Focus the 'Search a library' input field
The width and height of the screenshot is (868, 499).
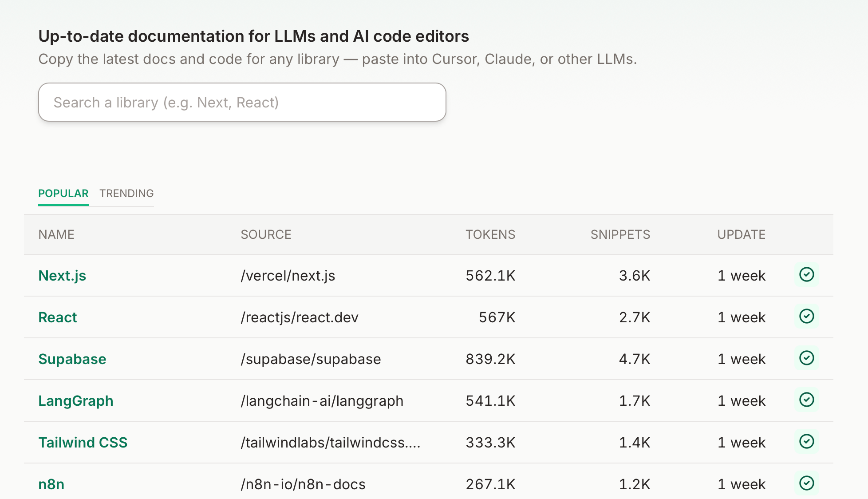click(242, 102)
